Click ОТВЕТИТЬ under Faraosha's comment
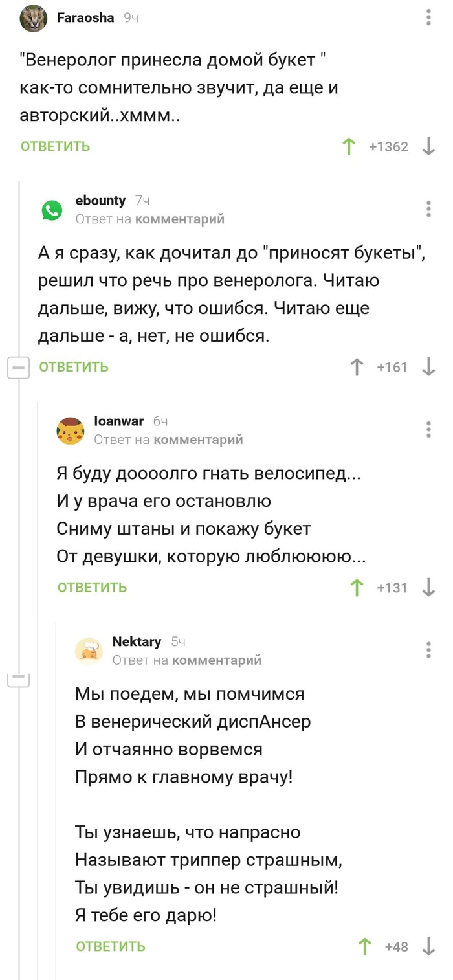 tap(55, 146)
